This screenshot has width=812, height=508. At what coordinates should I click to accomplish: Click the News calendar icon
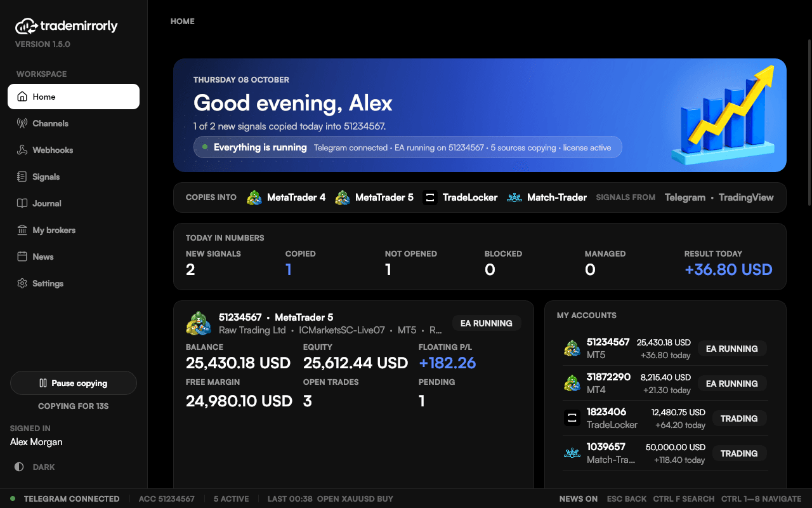(22, 257)
